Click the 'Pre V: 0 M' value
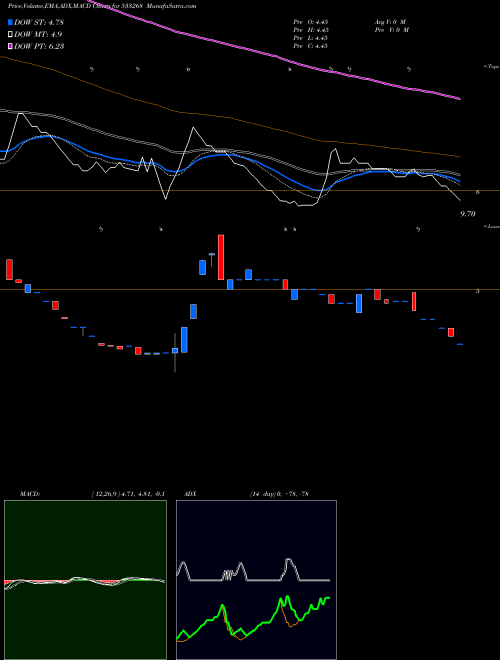 (x=391, y=30)
